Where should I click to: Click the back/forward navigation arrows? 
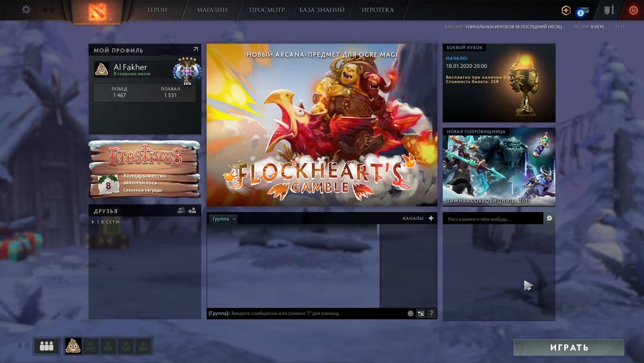click(48, 10)
